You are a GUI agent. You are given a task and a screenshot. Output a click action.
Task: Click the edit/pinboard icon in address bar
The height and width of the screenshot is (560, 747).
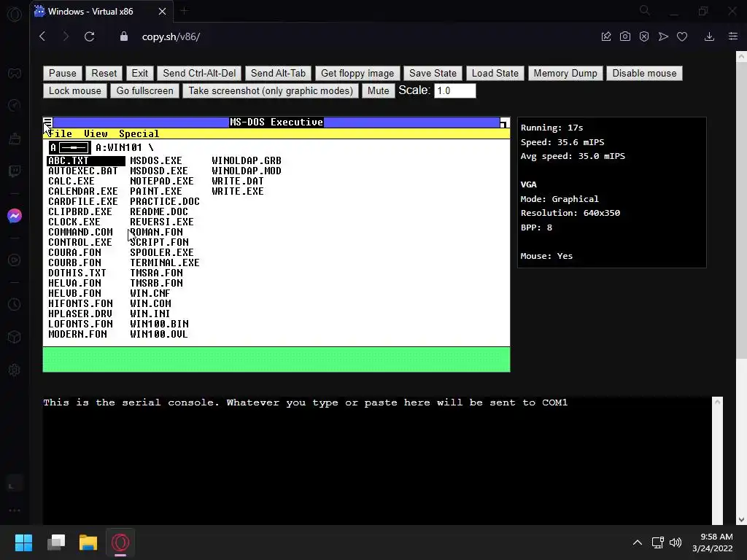[606, 36]
